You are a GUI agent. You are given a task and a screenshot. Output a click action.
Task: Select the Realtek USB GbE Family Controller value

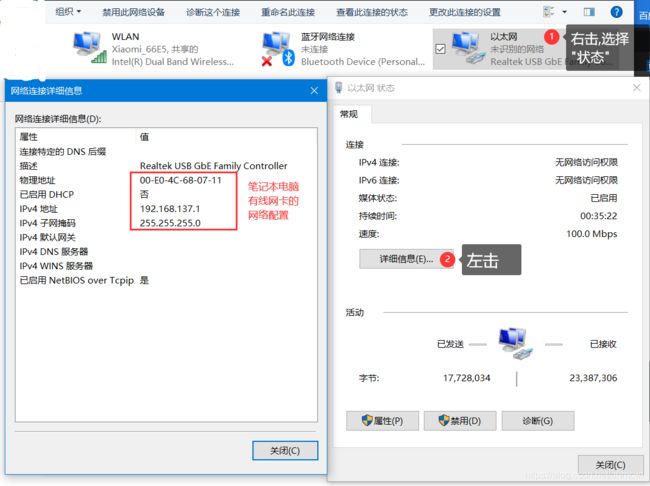click(213, 166)
